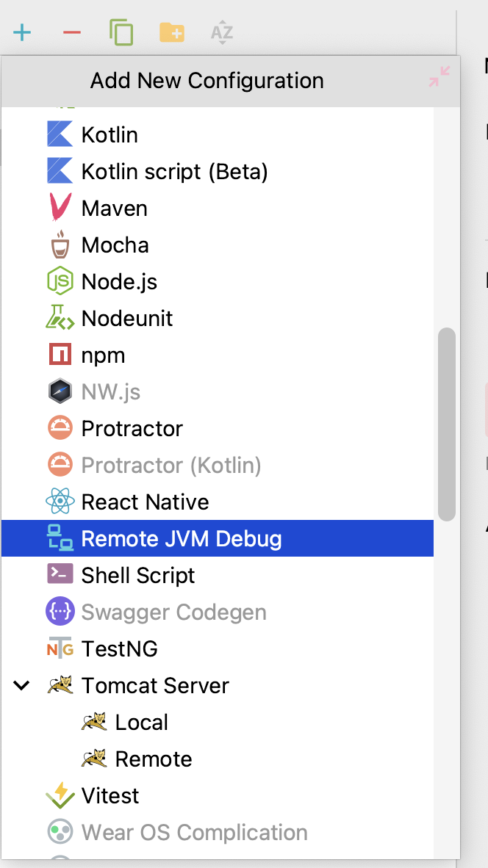Screen dimensions: 488x868
Task: Sort configurations alphabetically with AZ icon
Action: (220, 32)
